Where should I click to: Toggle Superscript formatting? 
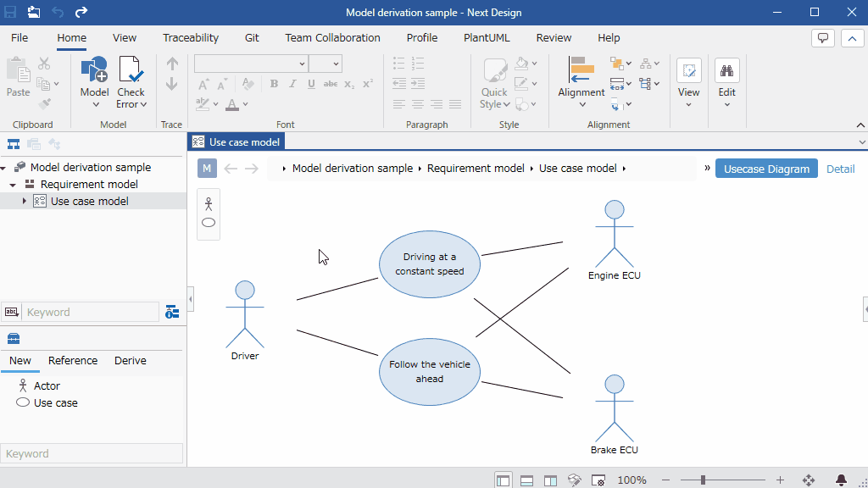(368, 84)
